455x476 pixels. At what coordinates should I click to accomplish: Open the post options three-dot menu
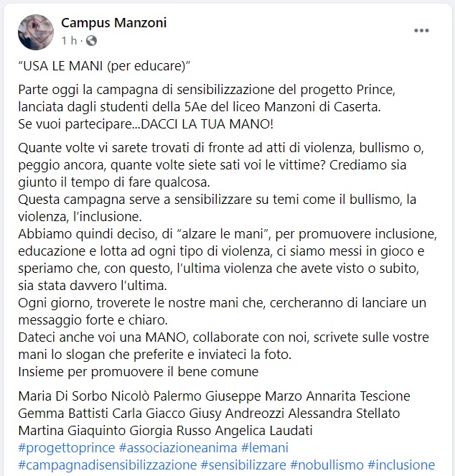[421, 31]
